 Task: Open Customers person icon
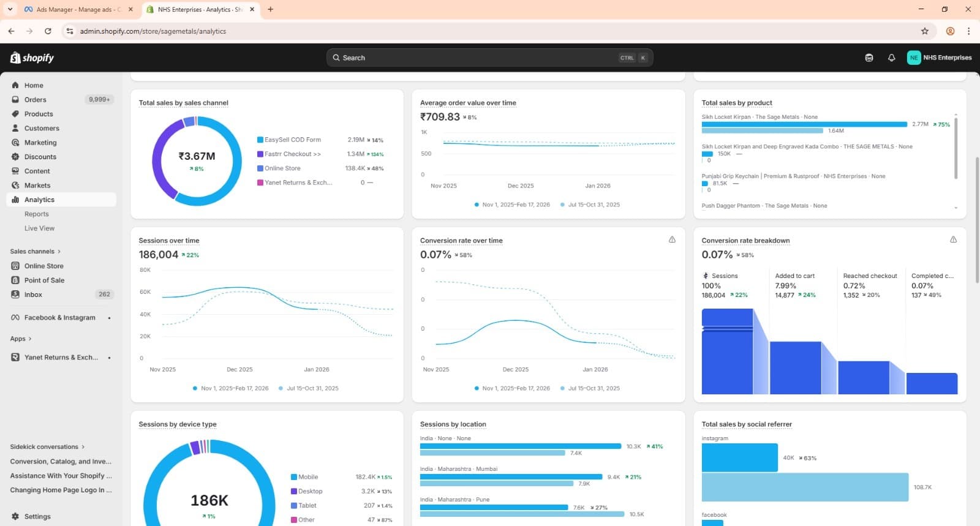click(15, 128)
